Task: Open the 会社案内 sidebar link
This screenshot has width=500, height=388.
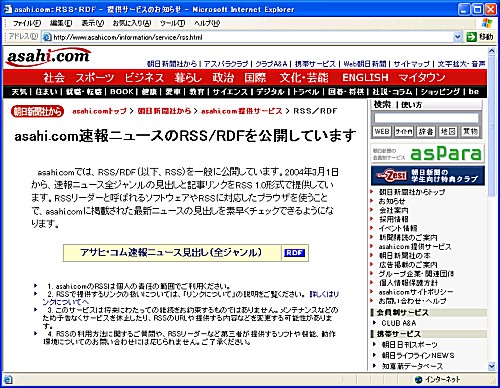Action: 393,210
